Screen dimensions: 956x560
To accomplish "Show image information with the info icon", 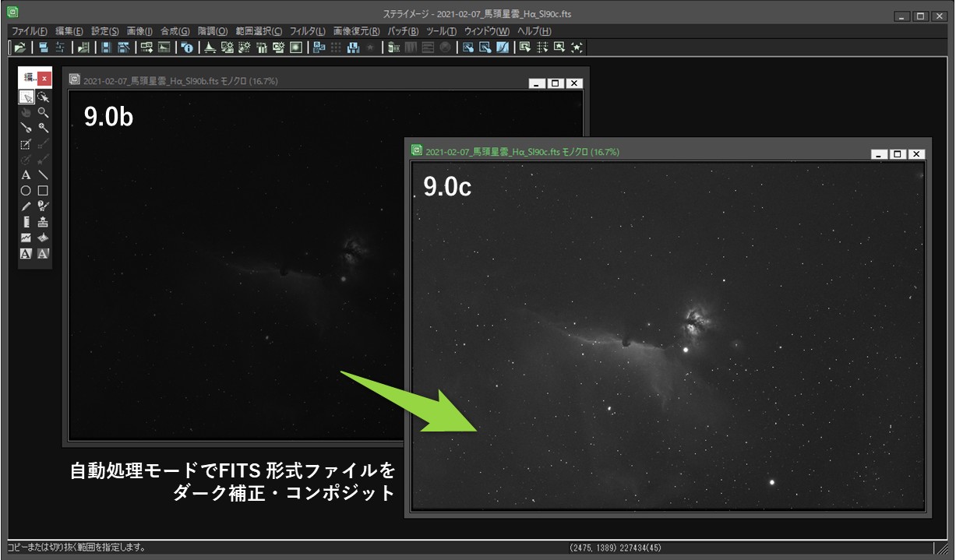I will point(186,48).
